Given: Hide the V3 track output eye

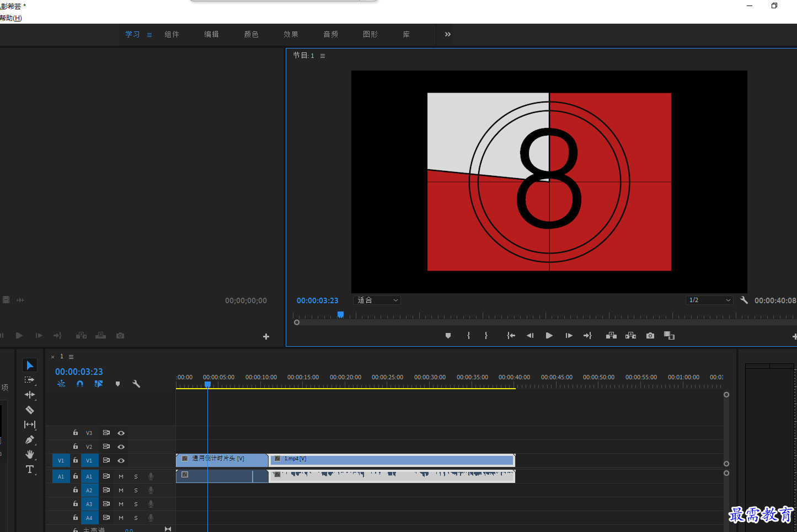Looking at the screenshot, I should click(x=121, y=433).
